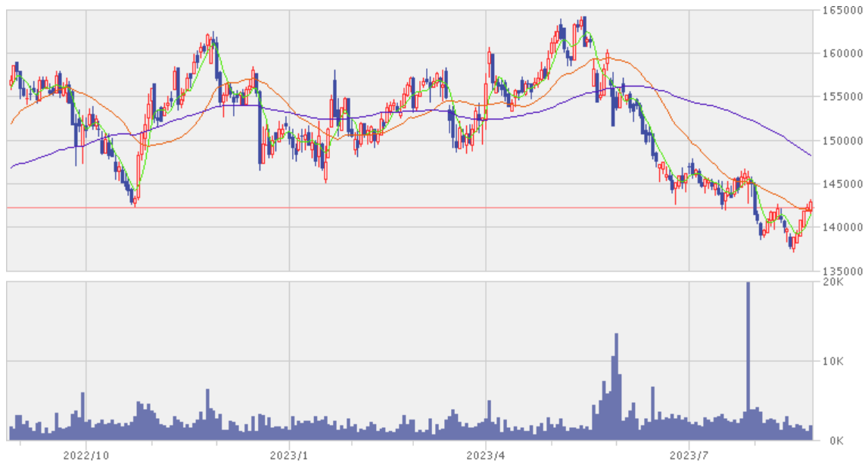Click the 2023/7 date label

coord(689,456)
